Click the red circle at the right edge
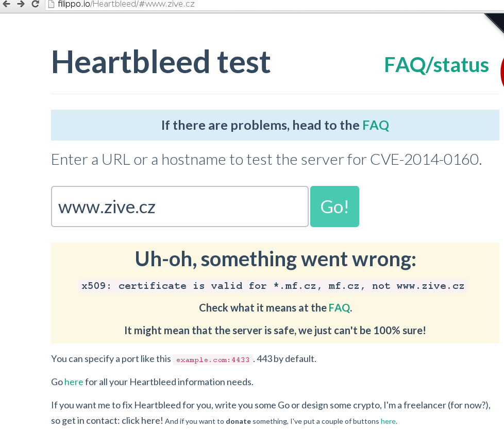The width and height of the screenshot is (504, 448). (501, 72)
